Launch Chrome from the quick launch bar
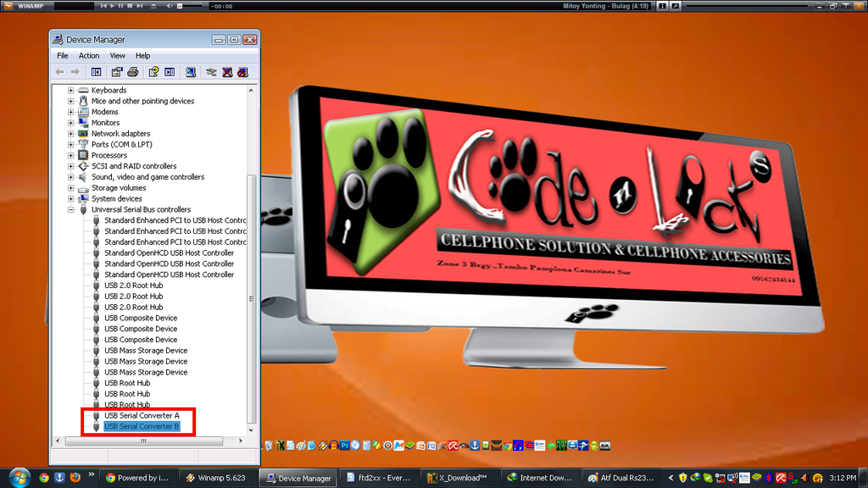 point(44,478)
